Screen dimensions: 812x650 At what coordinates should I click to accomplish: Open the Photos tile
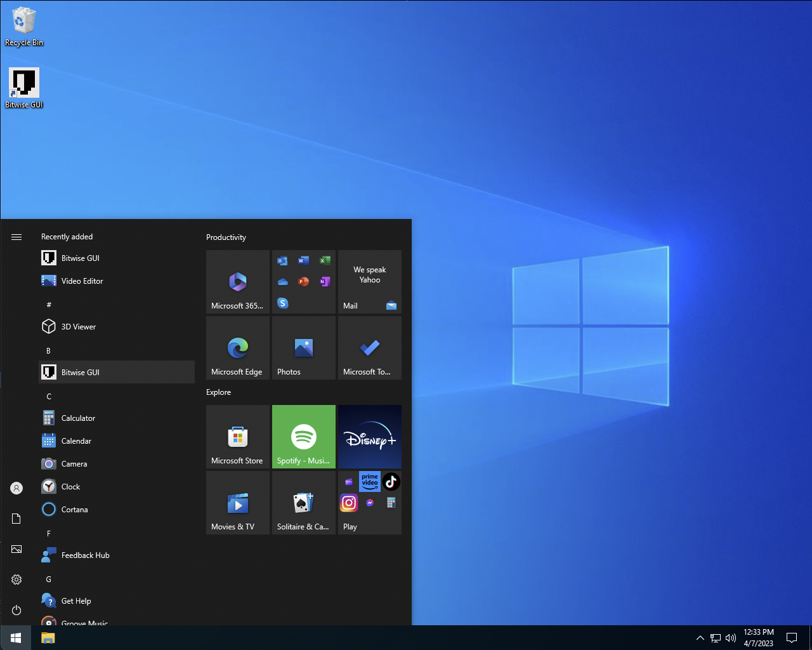tap(304, 348)
